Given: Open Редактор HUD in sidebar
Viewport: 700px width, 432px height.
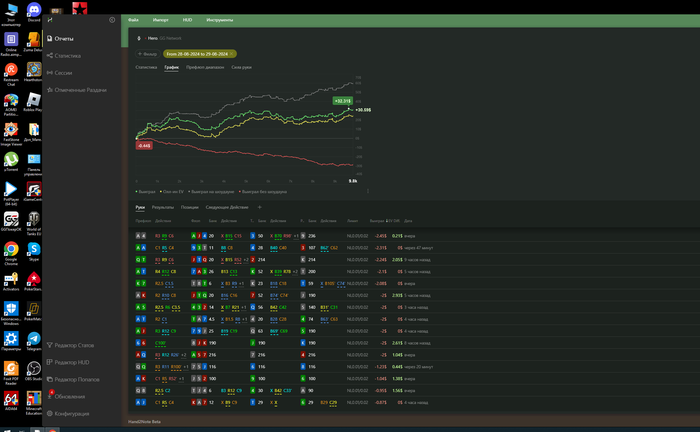Looking at the screenshot, I should click(68, 362).
